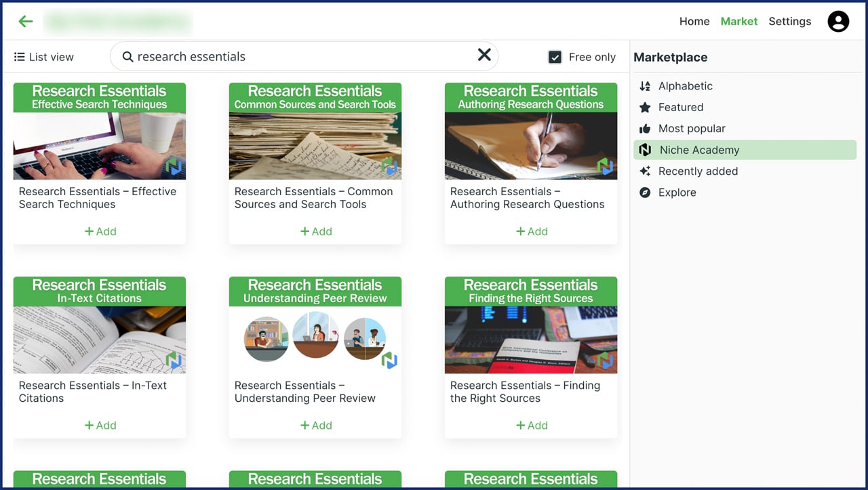Select Recently added in Marketplace
Screen dimensions: 868x490
point(697,171)
